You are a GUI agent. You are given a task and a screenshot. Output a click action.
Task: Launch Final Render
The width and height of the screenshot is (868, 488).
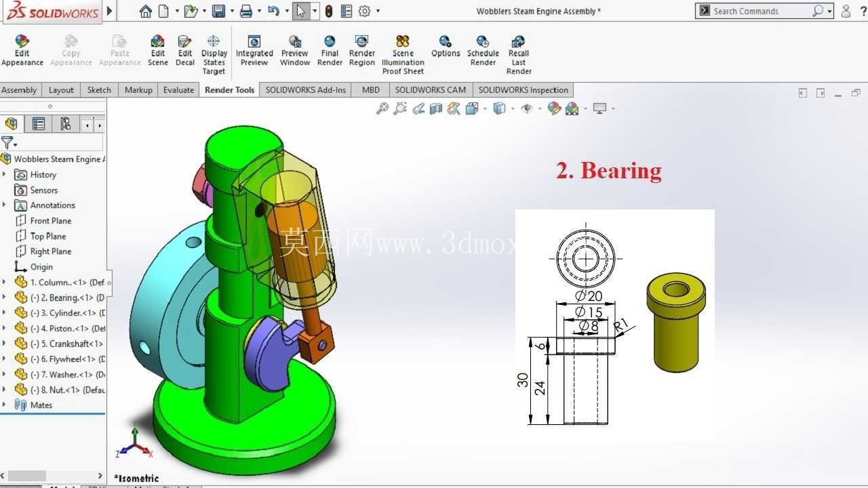[330, 51]
